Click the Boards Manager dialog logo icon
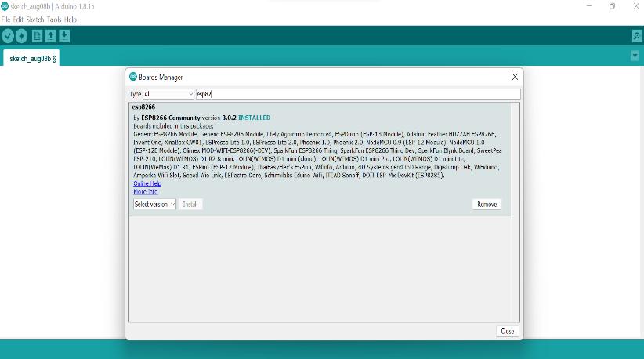Viewport: 644px width, 359px height. [x=133, y=76]
